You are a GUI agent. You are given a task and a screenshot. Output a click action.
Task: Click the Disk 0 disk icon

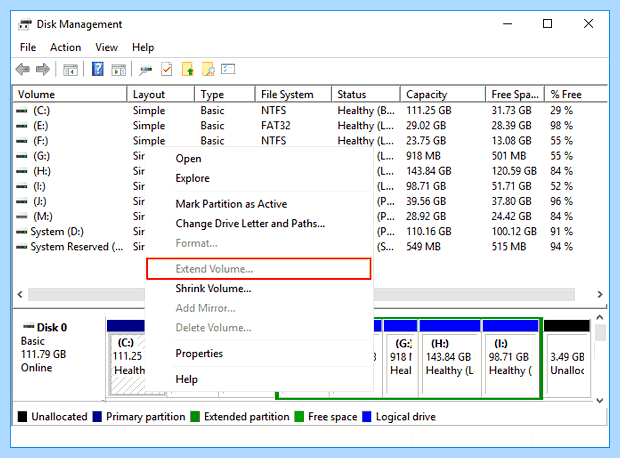coord(28,327)
